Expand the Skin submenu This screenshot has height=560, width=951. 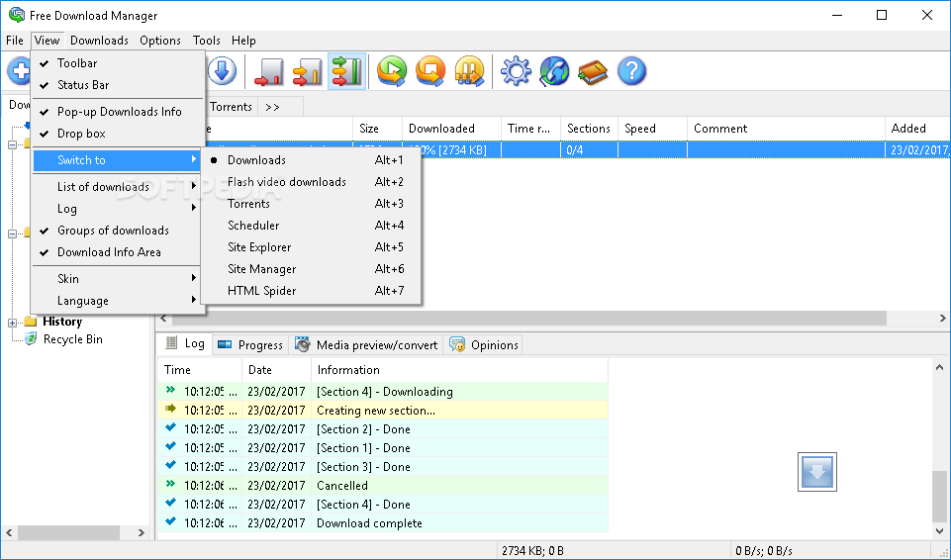[x=118, y=279]
